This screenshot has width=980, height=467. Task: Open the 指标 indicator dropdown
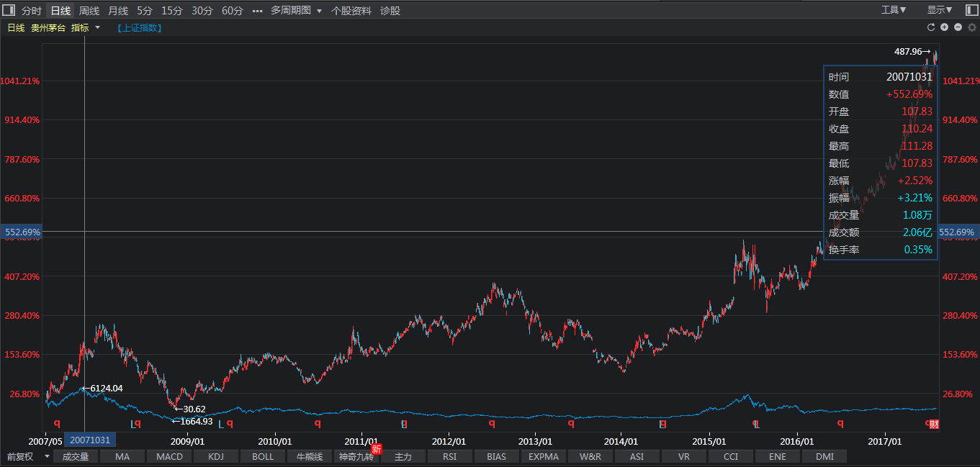point(86,27)
